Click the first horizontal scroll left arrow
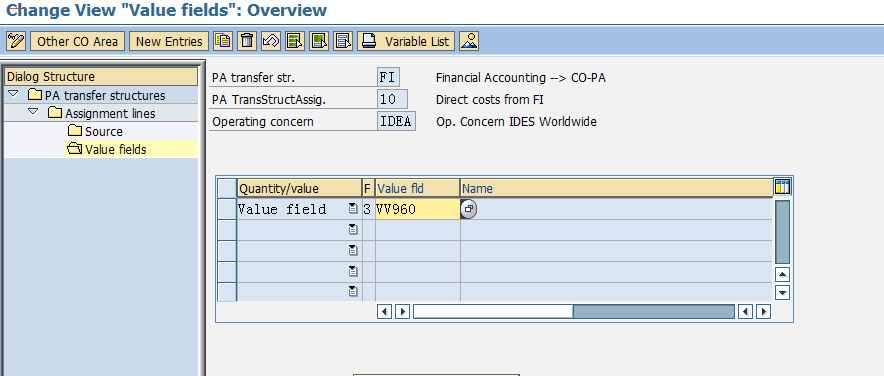This screenshot has width=884, height=376. (384, 311)
